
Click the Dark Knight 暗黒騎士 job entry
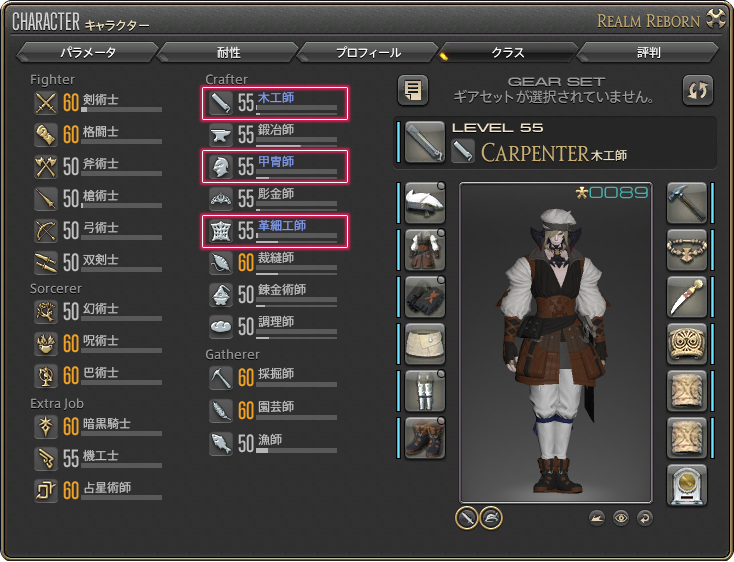click(98, 427)
